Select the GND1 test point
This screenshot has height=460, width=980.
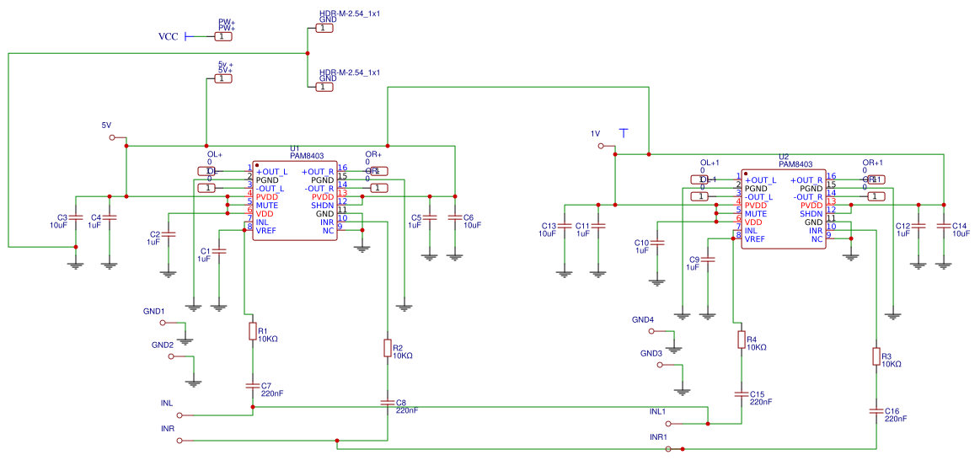pyautogui.click(x=163, y=323)
